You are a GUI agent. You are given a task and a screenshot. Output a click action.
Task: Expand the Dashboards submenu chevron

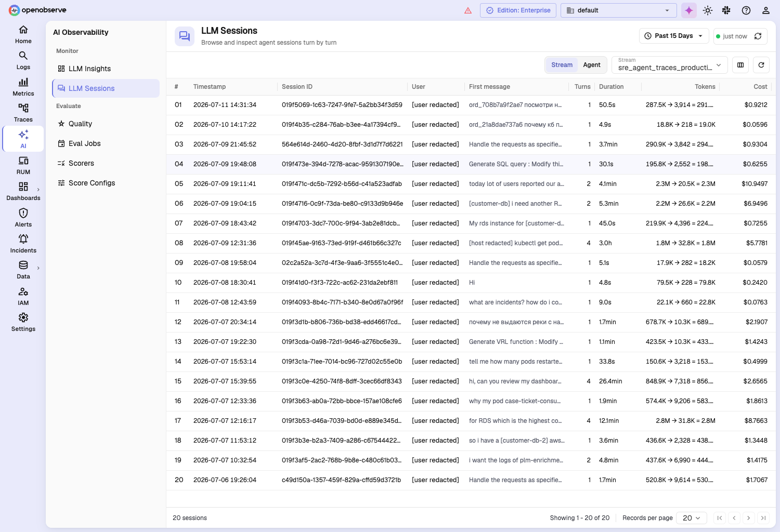(38, 190)
